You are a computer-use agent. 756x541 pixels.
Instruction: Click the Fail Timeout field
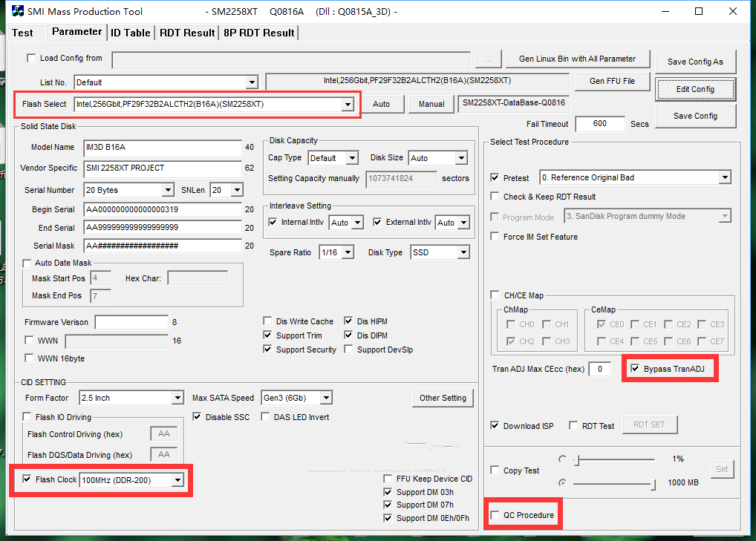pyautogui.click(x=600, y=124)
